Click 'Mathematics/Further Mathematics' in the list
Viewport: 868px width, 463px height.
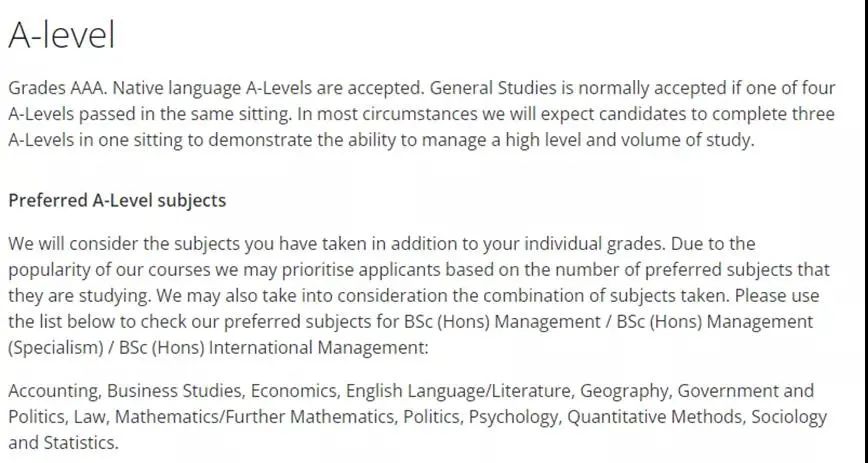tap(256, 417)
